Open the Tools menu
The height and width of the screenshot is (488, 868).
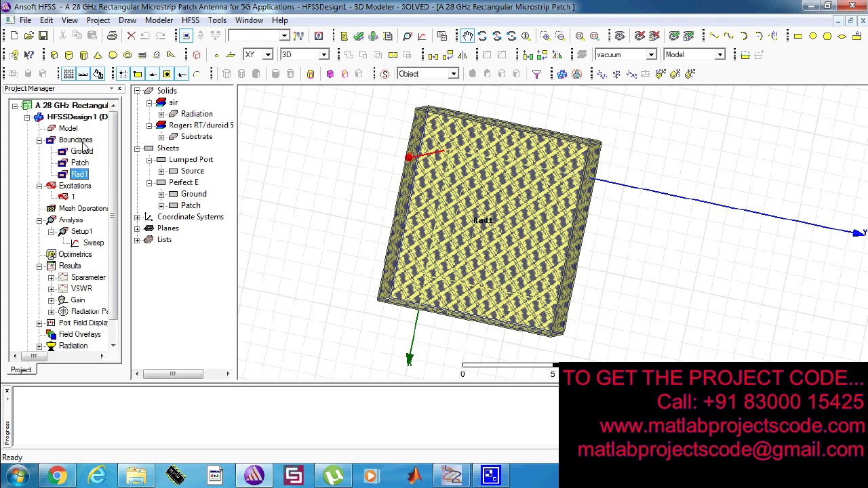pos(217,20)
